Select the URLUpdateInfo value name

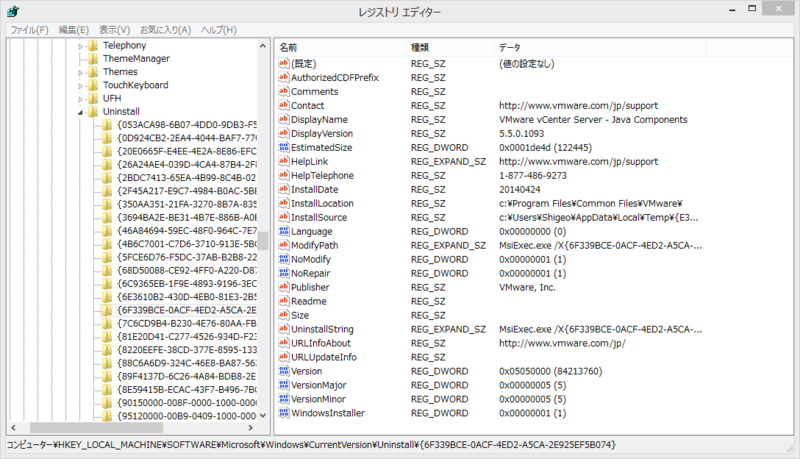point(323,357)
